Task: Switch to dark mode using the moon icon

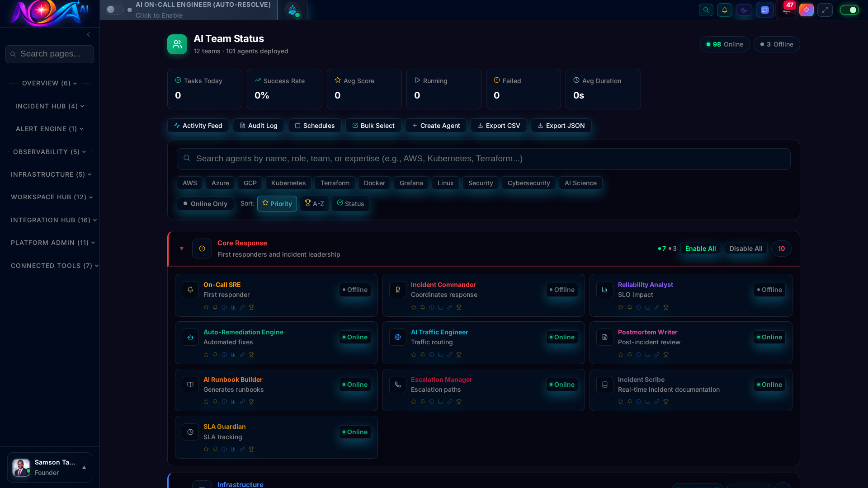Action: tap(744, 9)
